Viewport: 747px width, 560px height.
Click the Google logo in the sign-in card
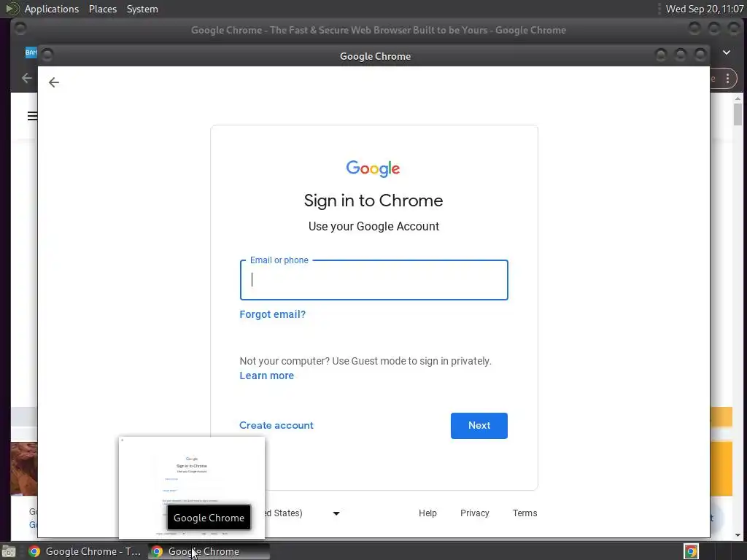tap(373, 168)
